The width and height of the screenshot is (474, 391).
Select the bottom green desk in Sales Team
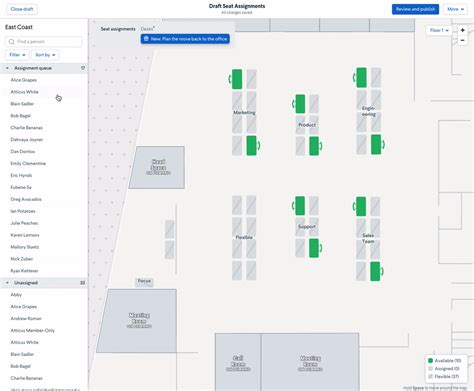click(375, 271)
